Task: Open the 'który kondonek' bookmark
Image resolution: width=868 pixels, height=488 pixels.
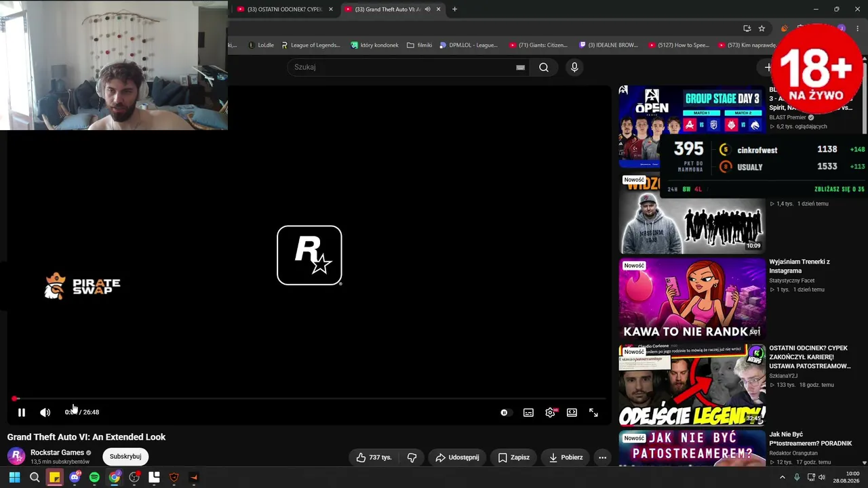Action: tap(374, 45)
